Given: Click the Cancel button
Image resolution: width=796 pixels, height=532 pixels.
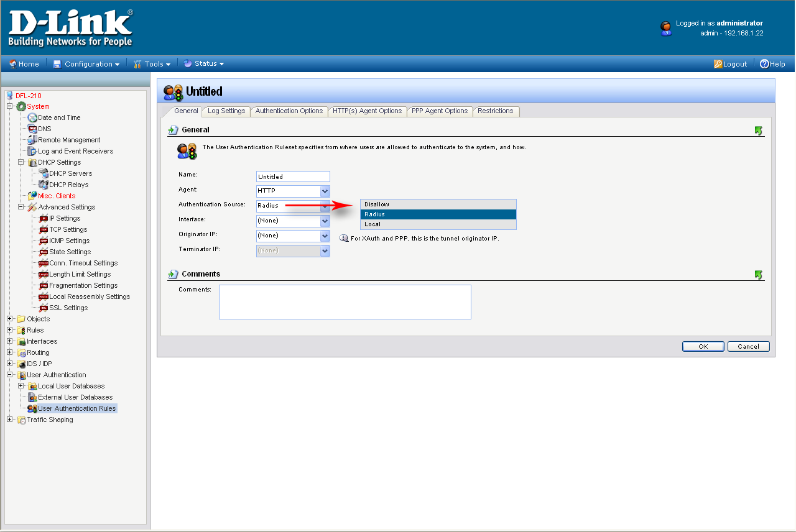Looking at the screenshot, I should point(749,347).
